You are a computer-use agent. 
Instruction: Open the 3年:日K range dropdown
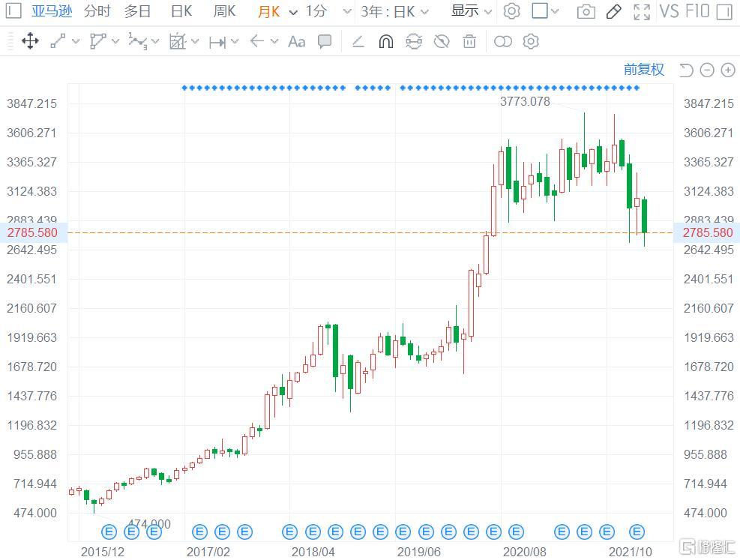click(x=394, y=10)
